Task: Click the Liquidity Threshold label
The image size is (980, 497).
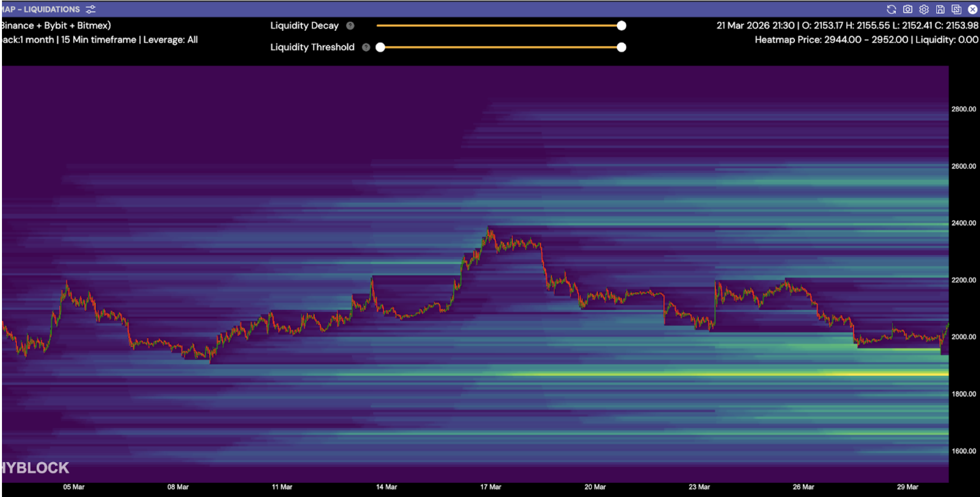Action: point(312,47)
